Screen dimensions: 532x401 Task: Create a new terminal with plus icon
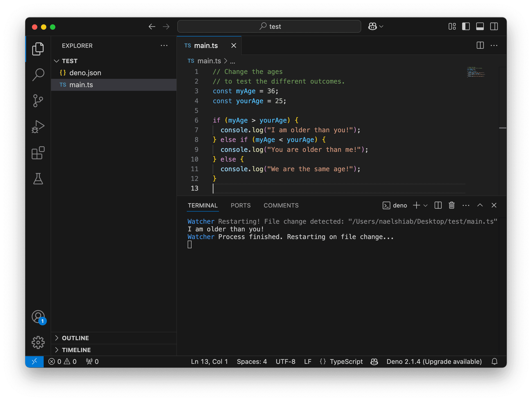point(417,205)
